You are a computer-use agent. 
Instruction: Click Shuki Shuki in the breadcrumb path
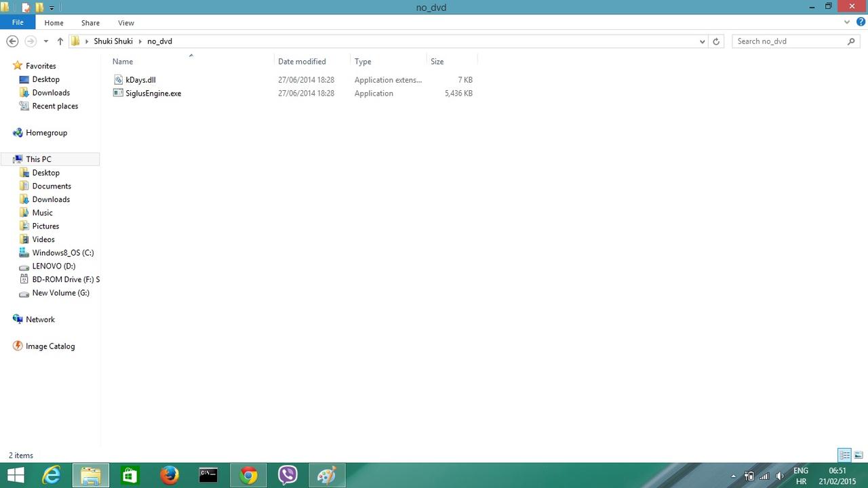[113, 41]
